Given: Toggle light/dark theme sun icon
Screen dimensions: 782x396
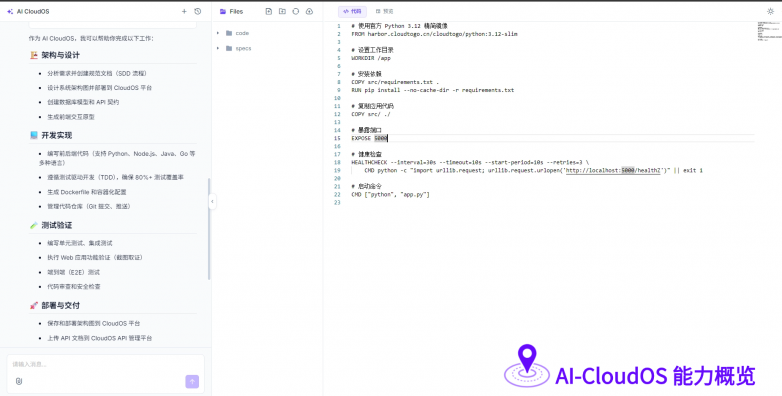Looking at the screenshot, I should (x=771, y=11).
